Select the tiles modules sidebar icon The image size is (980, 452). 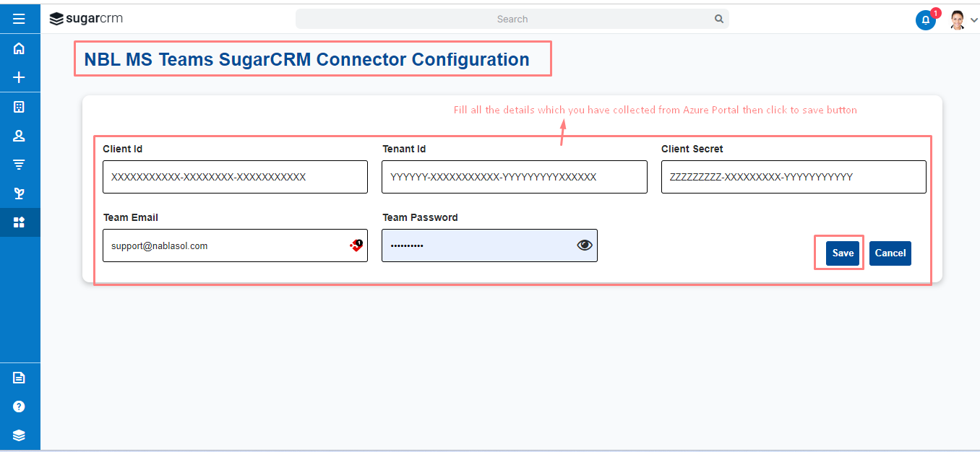[x=20, y=222]
